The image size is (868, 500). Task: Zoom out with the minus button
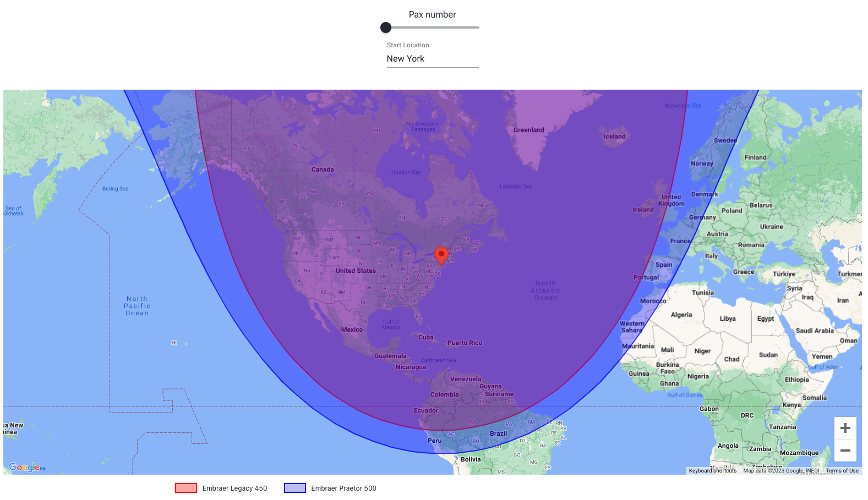(x=845, y=450)
